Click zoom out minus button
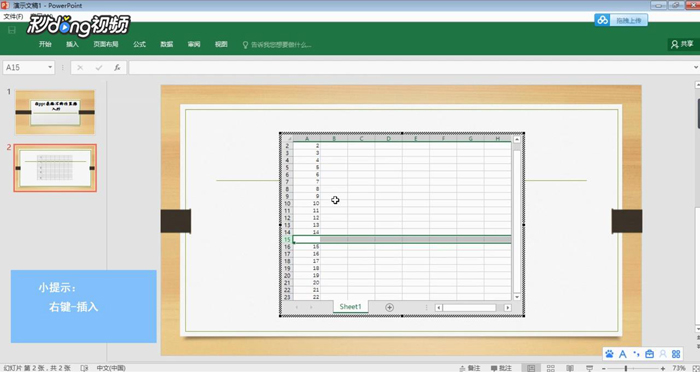Screen dimensions: 700x372 (603, 368)
